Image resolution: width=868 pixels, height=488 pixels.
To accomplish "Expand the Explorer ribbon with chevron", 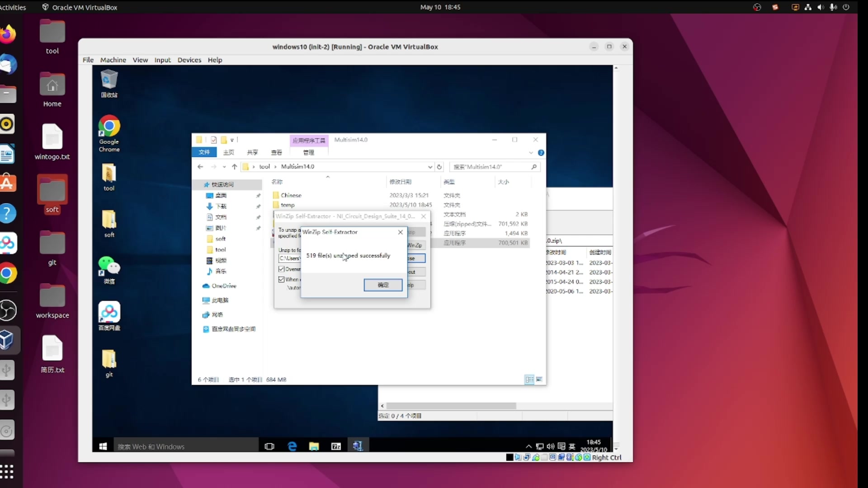I will pyautogui.click(x=531, y=153).
